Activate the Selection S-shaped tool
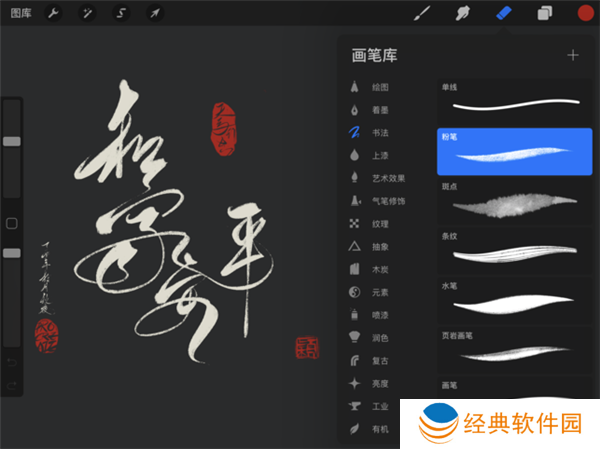The width and height of the screenshot is (600, 449). 120,14
